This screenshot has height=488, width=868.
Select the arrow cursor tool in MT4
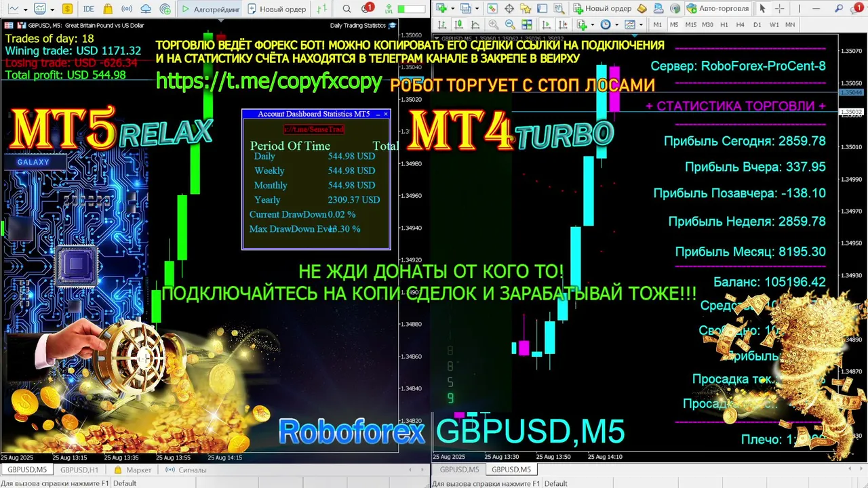(762, 9)
